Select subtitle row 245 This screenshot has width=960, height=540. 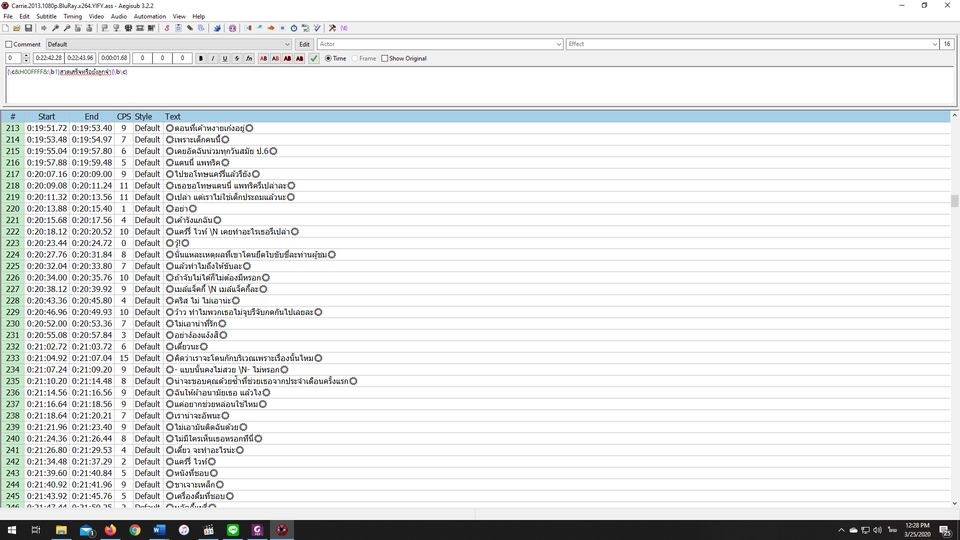pos(476,496)
